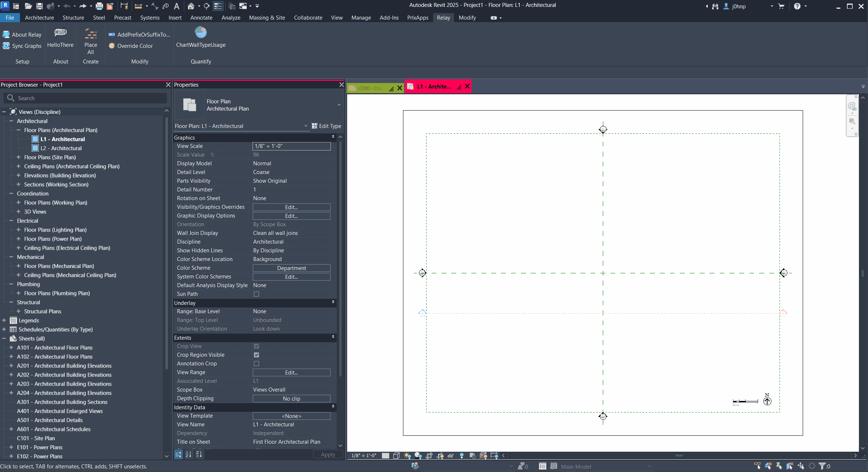
Task: Click the Sync Graphs icon
Action: pyautogui.click(x=6, y=46)
